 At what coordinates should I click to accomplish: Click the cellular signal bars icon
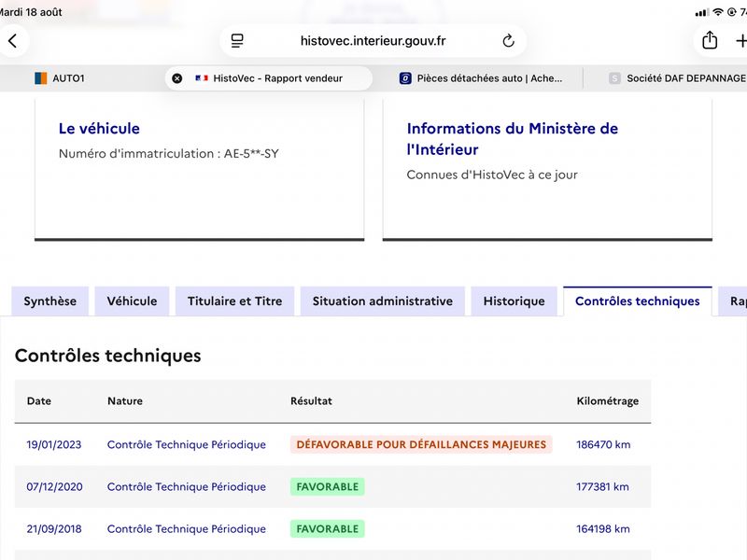point(701,12)
